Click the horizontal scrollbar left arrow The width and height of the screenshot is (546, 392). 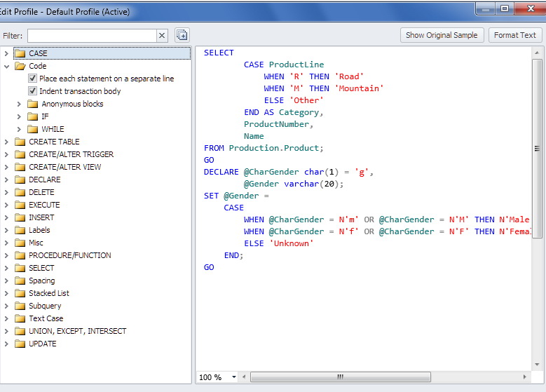244,377
